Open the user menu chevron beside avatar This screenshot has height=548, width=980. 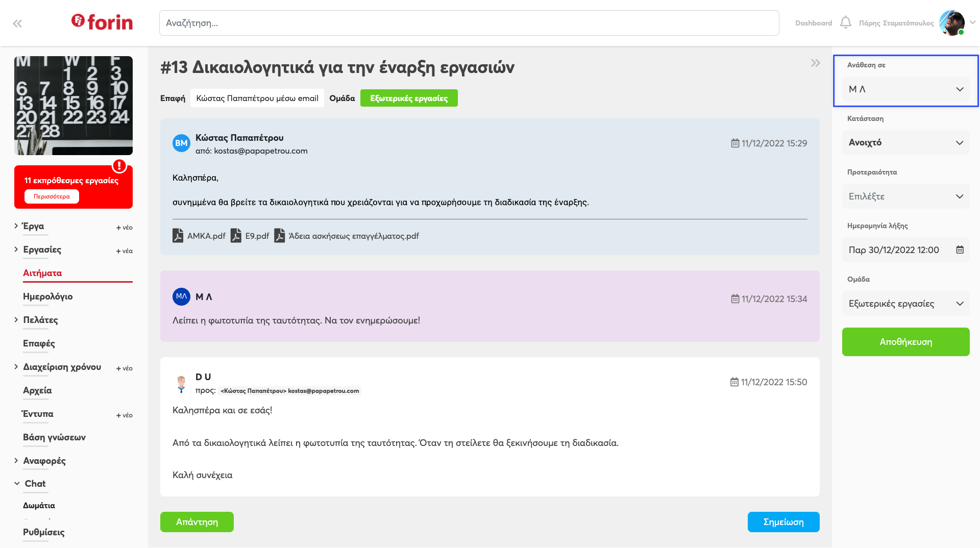coord(973,22)
